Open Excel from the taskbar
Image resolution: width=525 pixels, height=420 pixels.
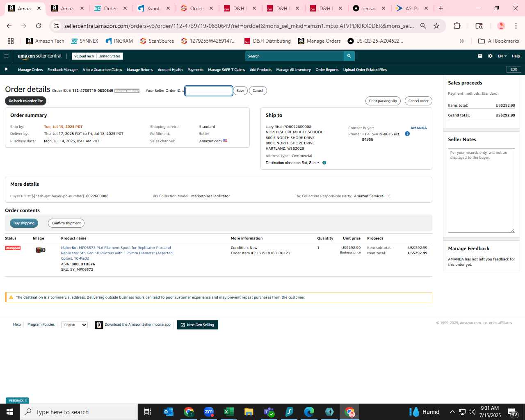point(229,412)
